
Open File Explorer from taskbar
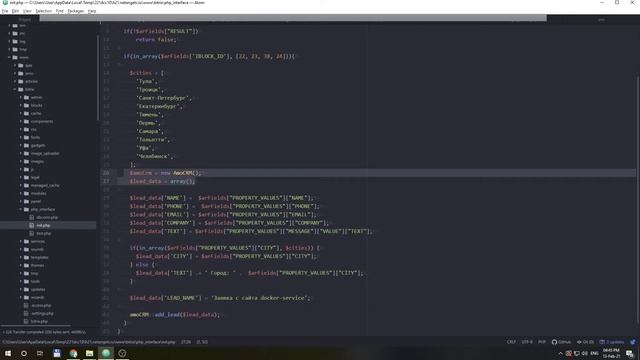(x=89, y=353)
